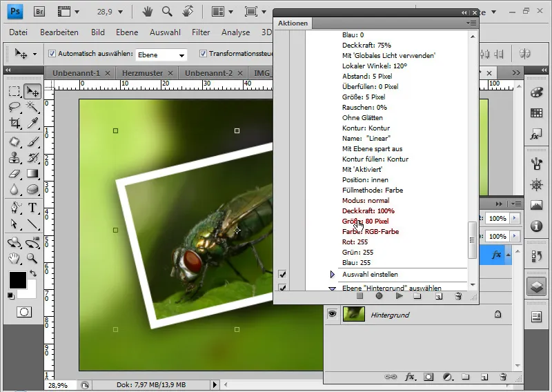This screenshot has width=552, height=392.
Task: Toggle Quick Mask mode
Action: click(x=24, y=312)
